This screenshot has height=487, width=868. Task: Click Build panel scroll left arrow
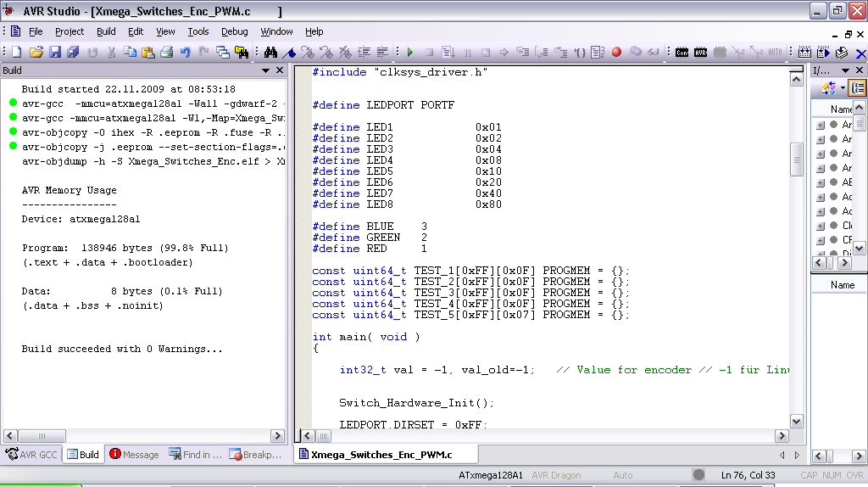10,435
